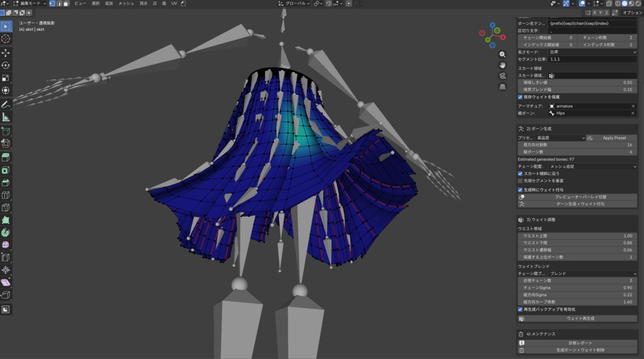Switch to edge select mode
This screenshot has height=359, width=644.
pos(59,3)
